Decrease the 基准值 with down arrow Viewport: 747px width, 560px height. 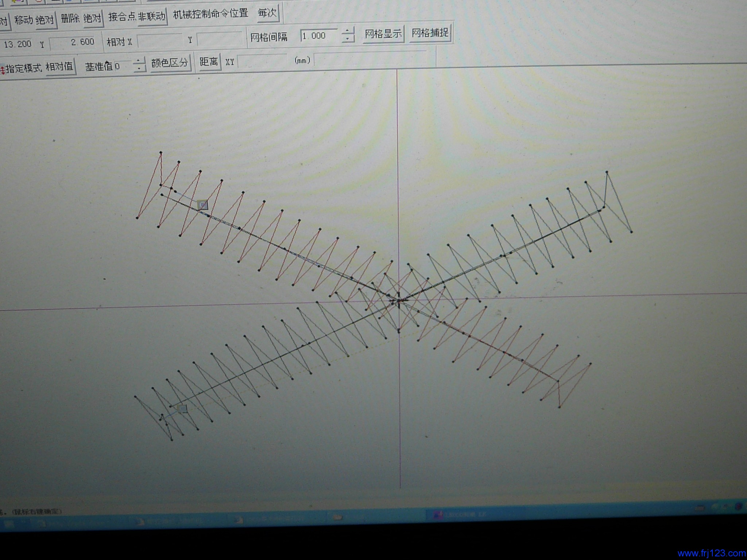coord(139,68)
